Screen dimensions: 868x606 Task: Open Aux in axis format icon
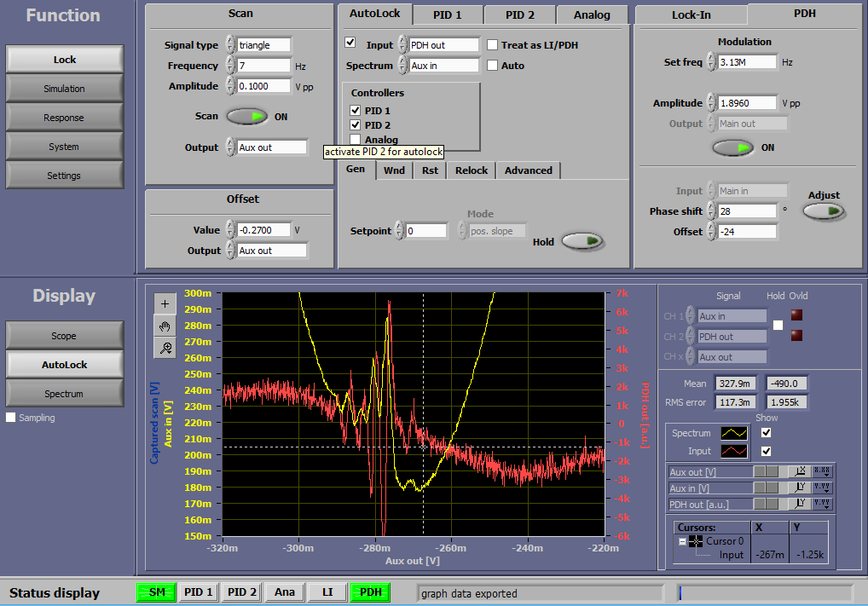(x=822, y=488)
